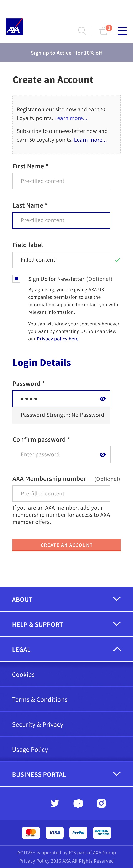Open Terms & Conditions menu item
The height and width of the screenshot is (868, 133).
(40, 699)
